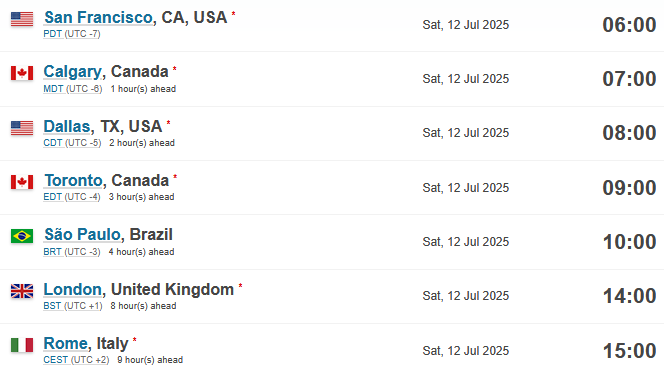Click the MDT (UTC -6) time zone link
Screen dimensions: 664x376
click(72, 89)
